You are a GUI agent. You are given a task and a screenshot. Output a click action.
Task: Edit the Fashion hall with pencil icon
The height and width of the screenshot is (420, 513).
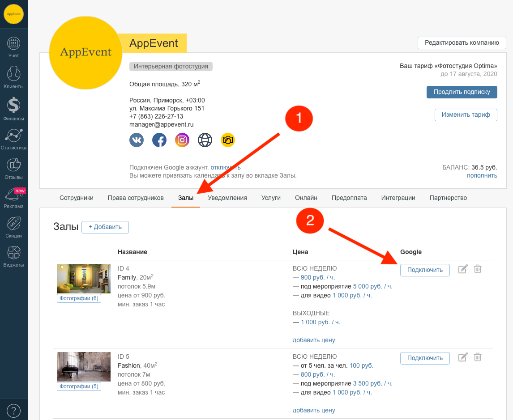(x=463, y=357)
